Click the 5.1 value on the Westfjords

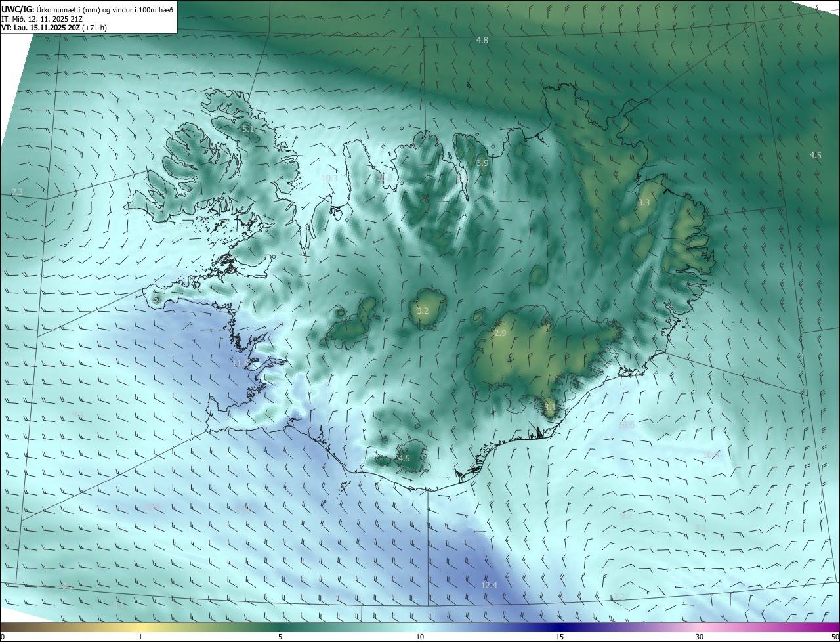[248, 129]
